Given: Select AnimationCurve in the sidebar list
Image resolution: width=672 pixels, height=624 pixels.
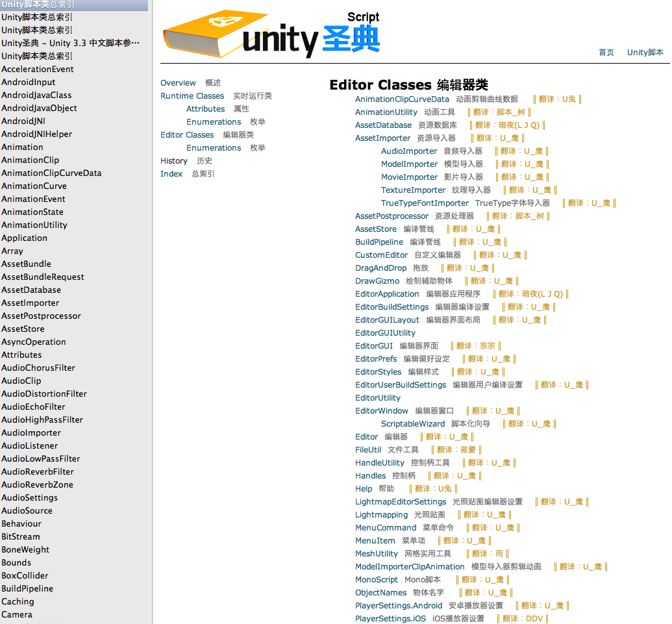Looking at the screenshot, I should pos(34,186).
